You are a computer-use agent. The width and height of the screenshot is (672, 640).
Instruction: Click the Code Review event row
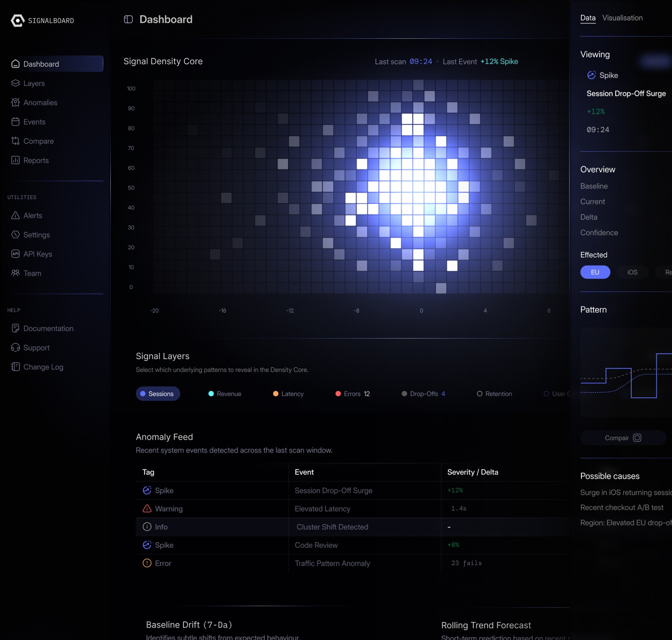point(353,545)
